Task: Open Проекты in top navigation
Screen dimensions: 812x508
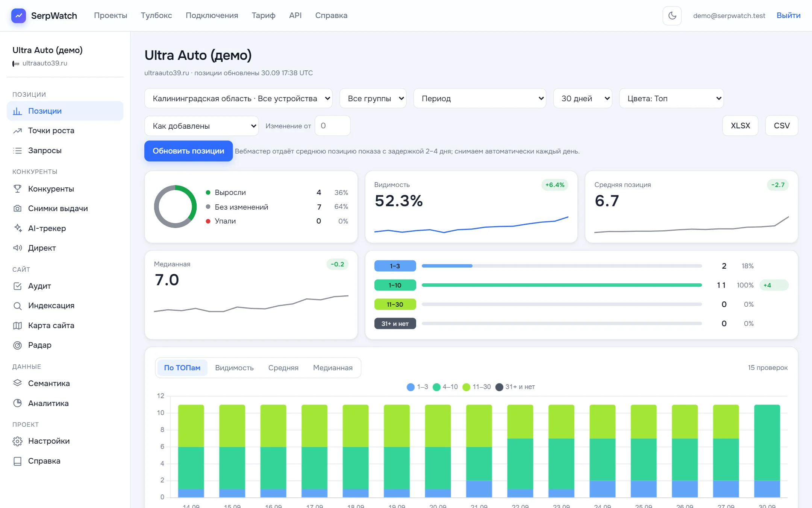Action: pyautogui.click(x=111, y=15)
